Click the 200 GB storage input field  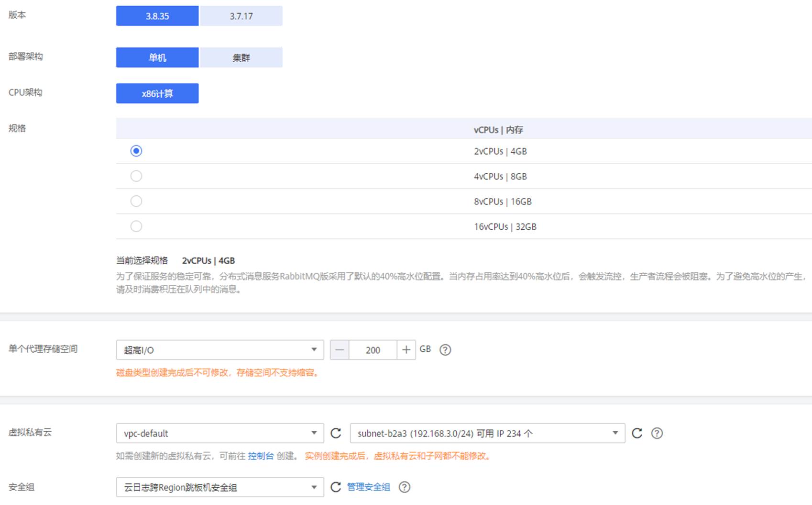373,350
